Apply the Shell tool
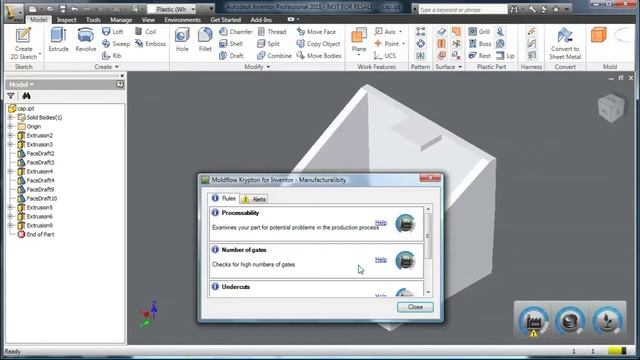640x360 pixels. [x=231, y=44]
